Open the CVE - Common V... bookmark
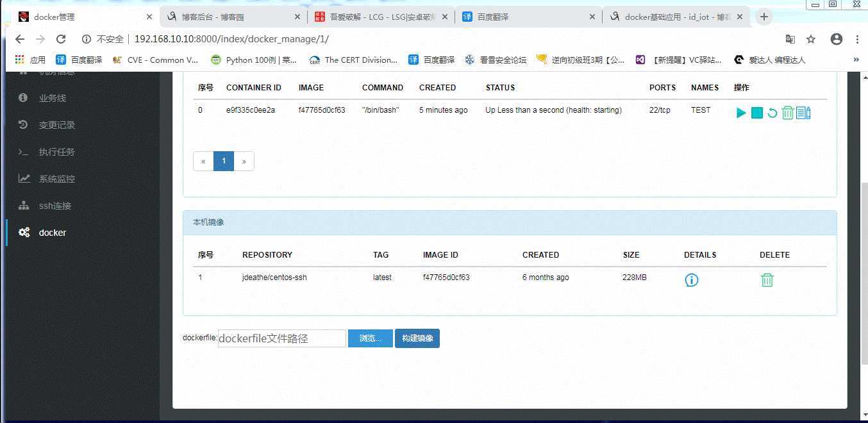 tap(155, 60)
